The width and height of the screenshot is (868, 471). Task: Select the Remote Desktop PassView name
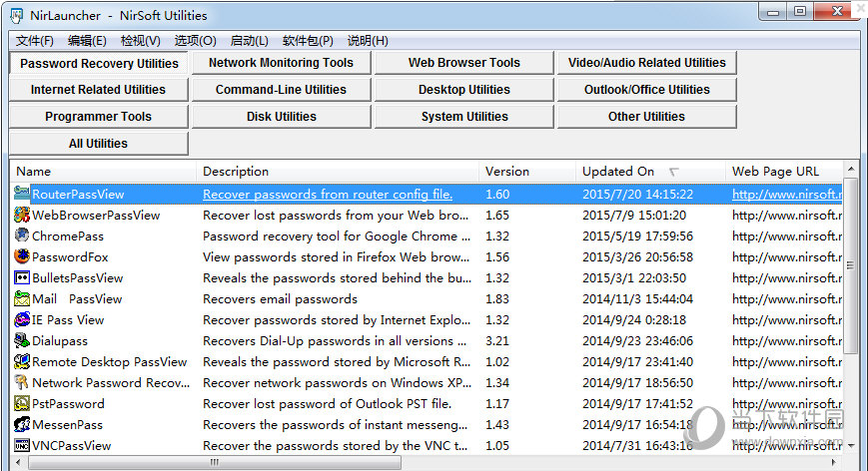pyautogui.click(x=110, y=362)
